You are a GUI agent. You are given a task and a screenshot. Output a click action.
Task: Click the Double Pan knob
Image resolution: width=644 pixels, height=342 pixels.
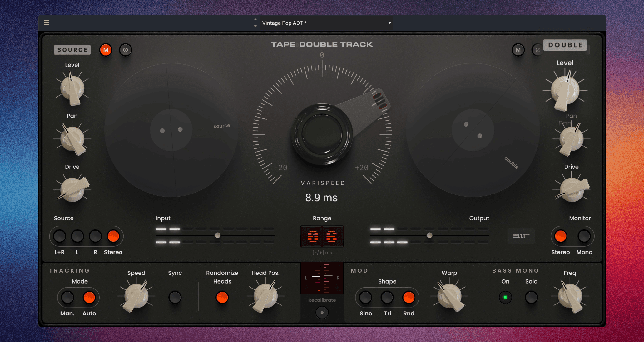pyautogui.click(x=571, y=139)
